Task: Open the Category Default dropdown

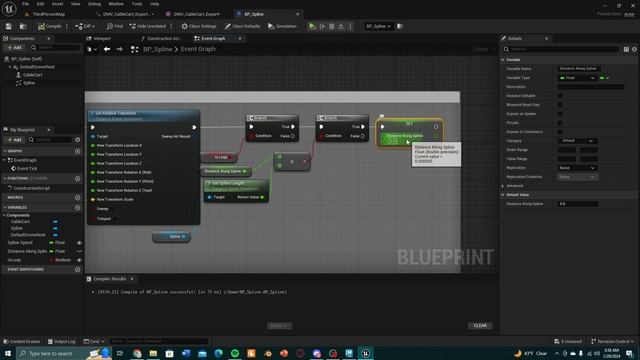Action: [x=577, y=141]
